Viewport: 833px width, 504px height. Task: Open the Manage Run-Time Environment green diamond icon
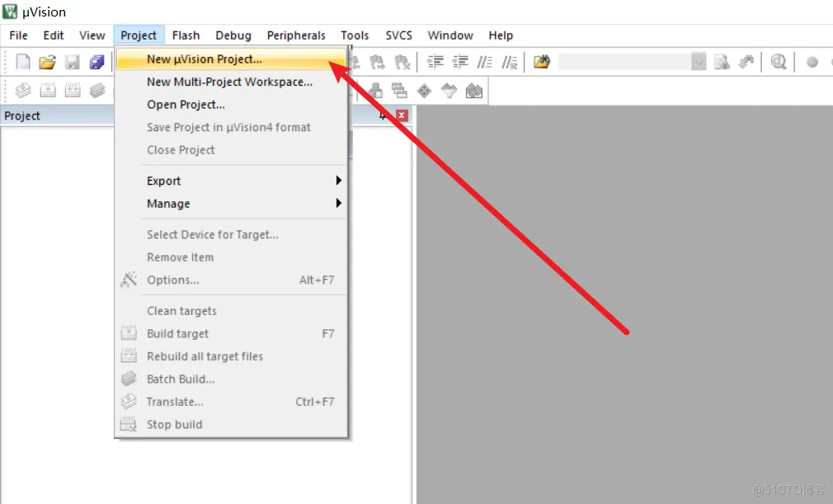[424, 90]
